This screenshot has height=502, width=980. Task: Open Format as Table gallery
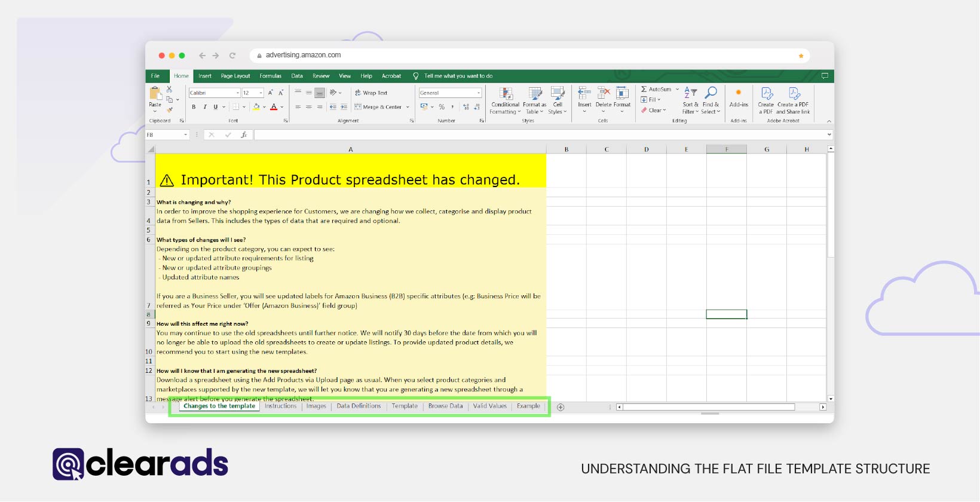coord(535,100)
